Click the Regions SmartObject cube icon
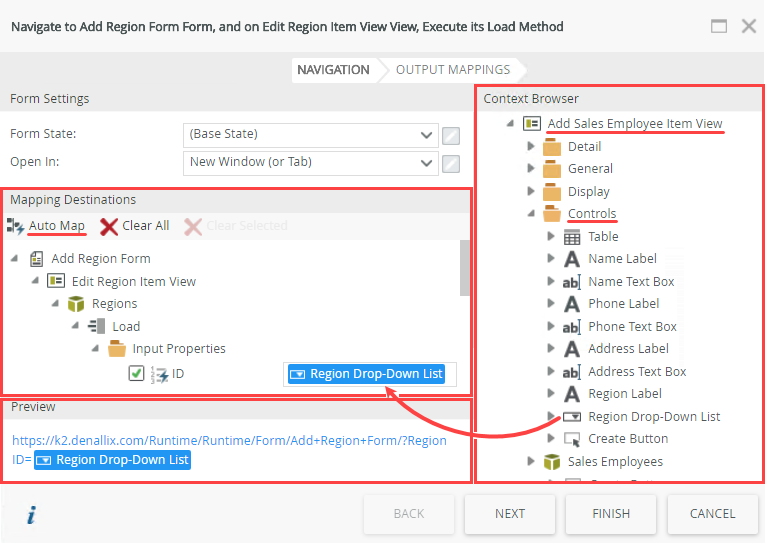The image size is (765, 543). click(x=75, y=304)
